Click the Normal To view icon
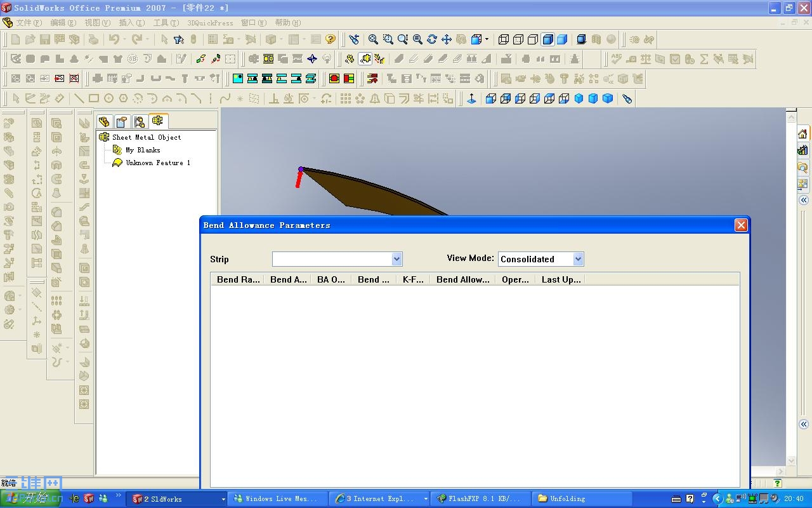 click(471, 98)
